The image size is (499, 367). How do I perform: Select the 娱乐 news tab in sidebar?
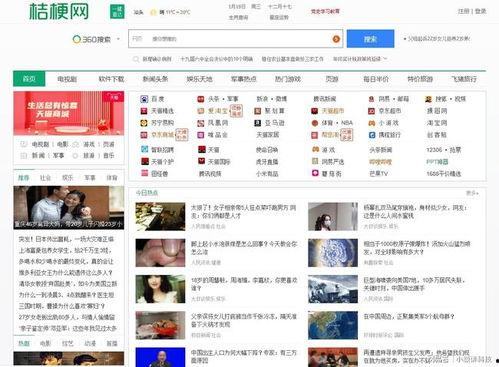[68, 178]
